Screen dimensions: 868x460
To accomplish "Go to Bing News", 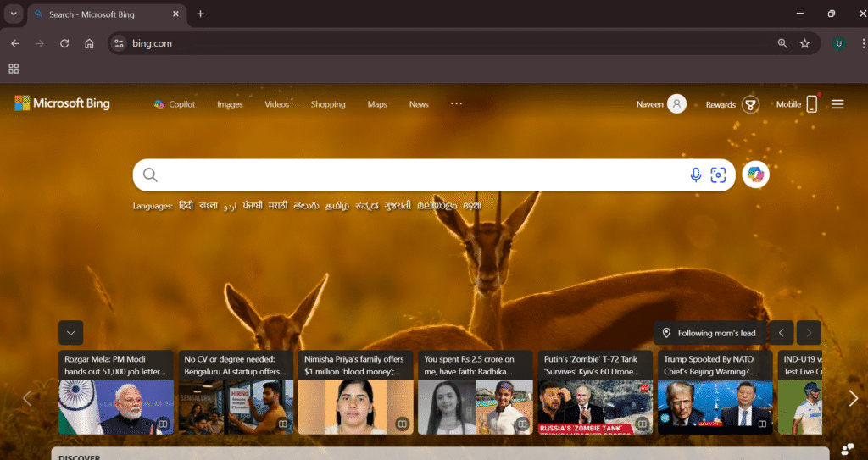I will coord(419,104).
